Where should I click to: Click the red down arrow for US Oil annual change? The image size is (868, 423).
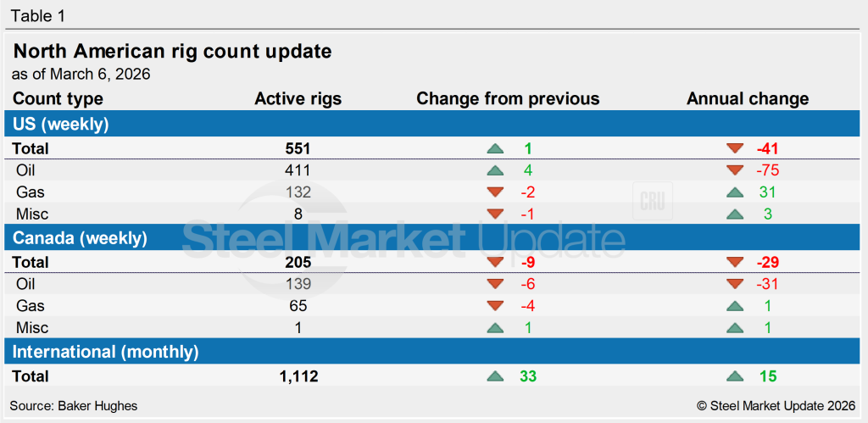[735, 170]
